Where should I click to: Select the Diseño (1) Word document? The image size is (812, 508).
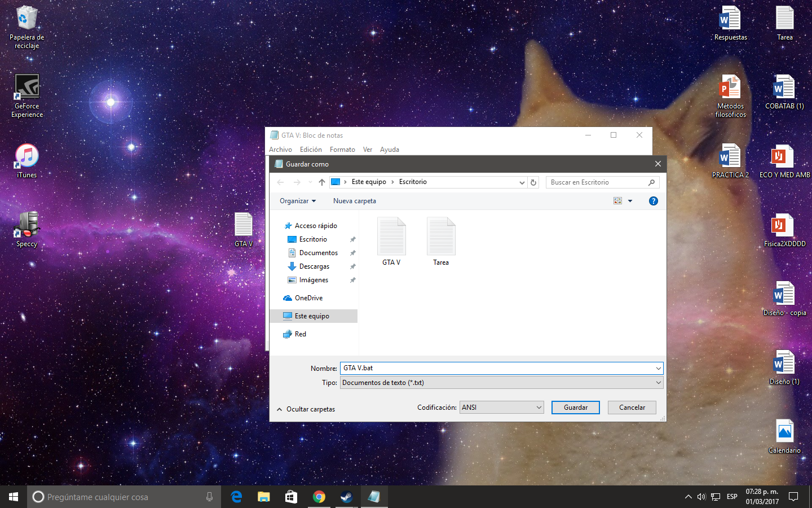(x=784, y=368)
